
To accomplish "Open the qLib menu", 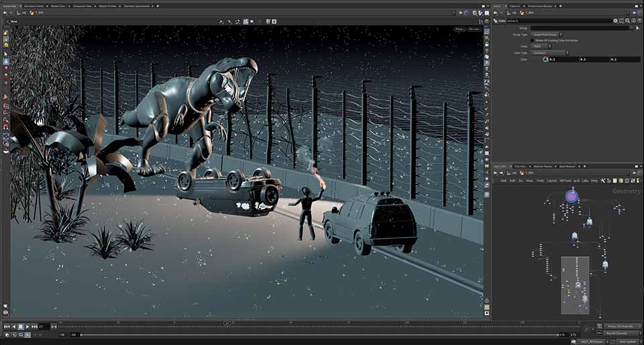I will 576,181.
